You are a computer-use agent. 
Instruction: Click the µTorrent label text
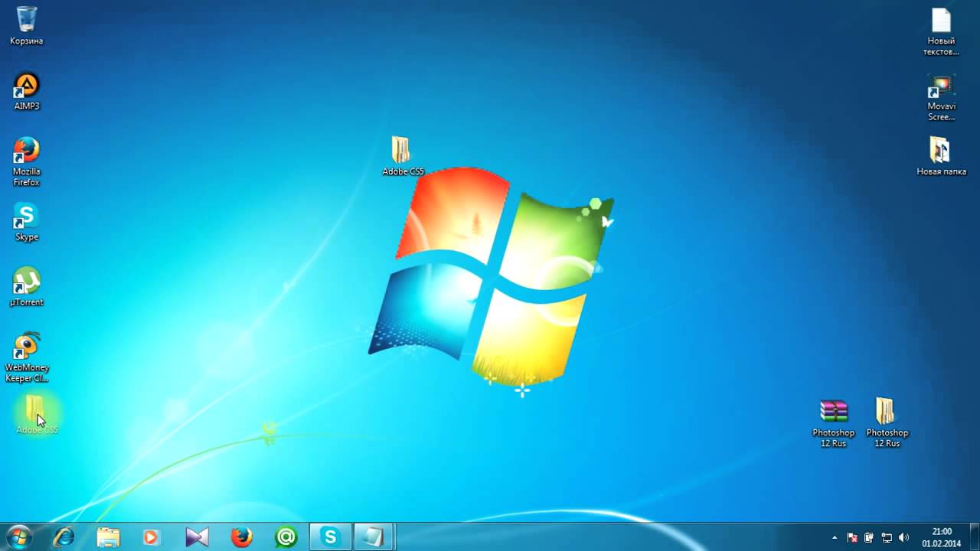26,302
